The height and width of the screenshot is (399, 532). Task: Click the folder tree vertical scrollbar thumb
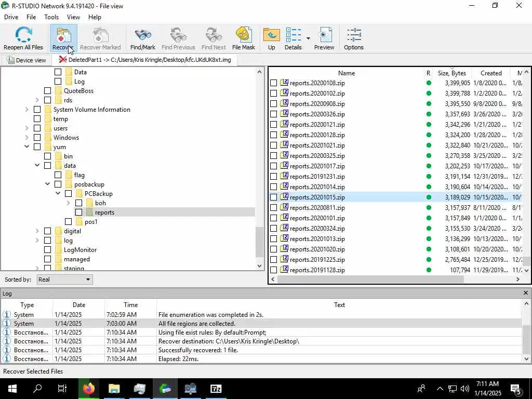coord(260,242)
